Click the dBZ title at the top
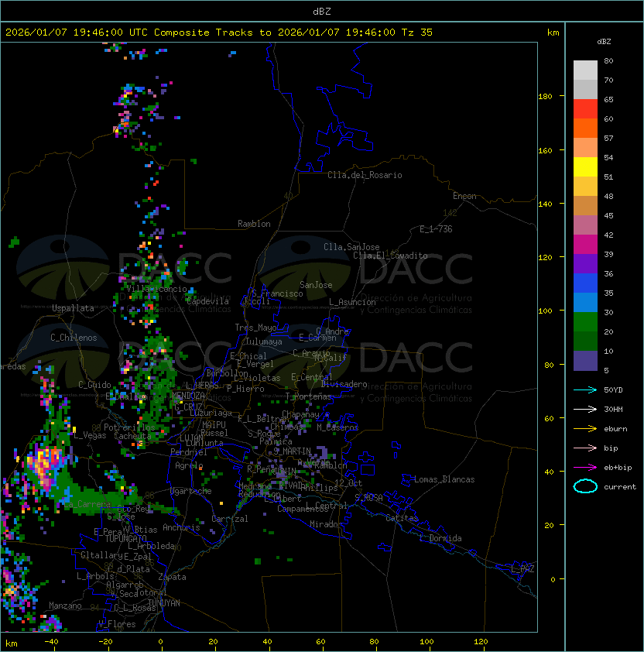Image resolution: width=644 pixels, height=652 pixels. (321, 11)
